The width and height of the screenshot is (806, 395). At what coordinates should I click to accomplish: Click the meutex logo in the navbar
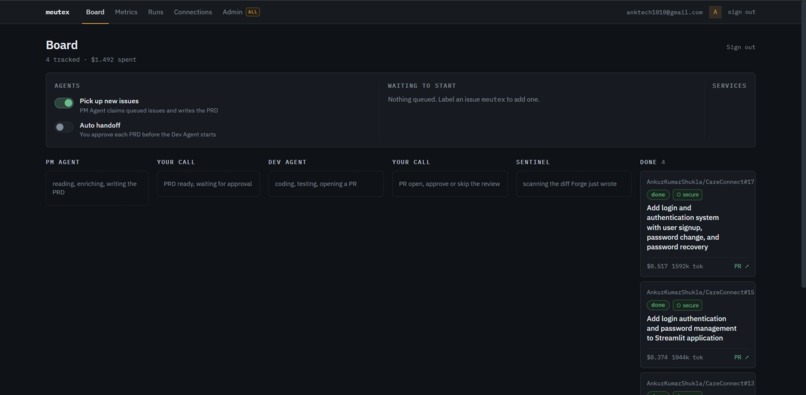coord(57,12)
